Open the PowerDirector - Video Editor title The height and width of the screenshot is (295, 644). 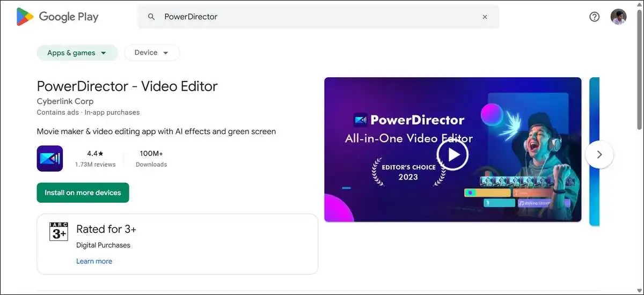pos(127,86)
